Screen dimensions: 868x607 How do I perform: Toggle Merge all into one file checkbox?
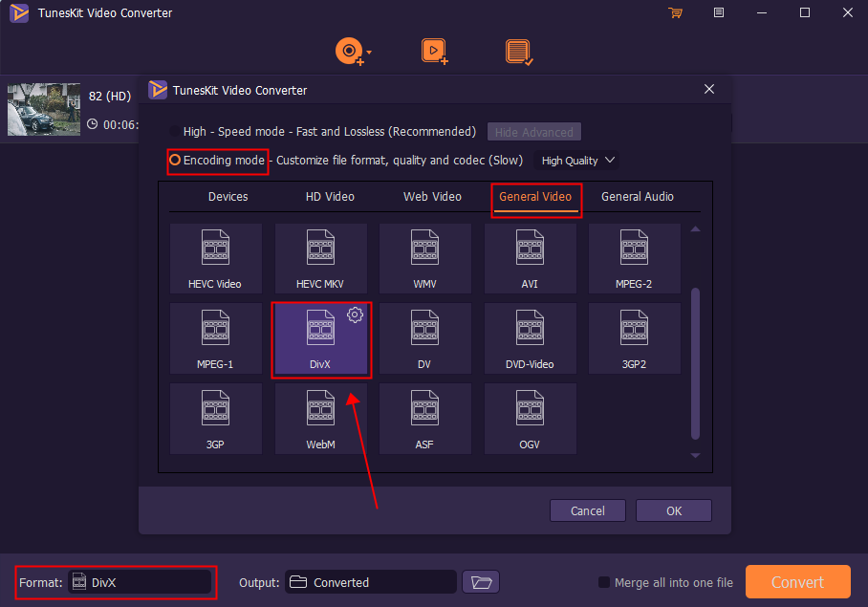pyautogui.click(x=604, y=582)
